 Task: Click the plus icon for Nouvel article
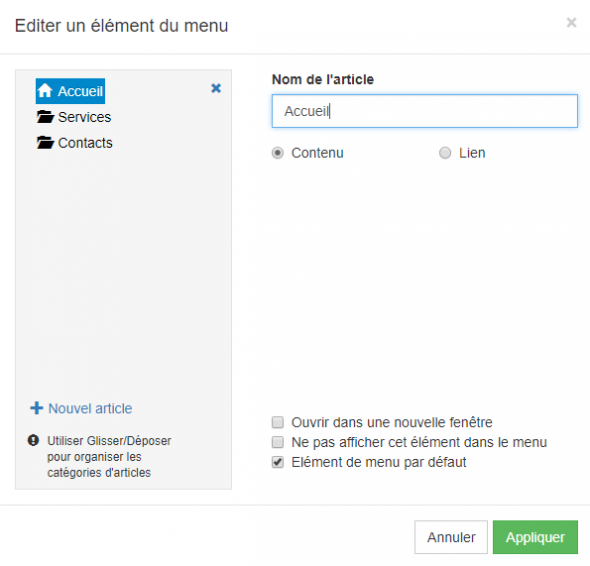36,408
